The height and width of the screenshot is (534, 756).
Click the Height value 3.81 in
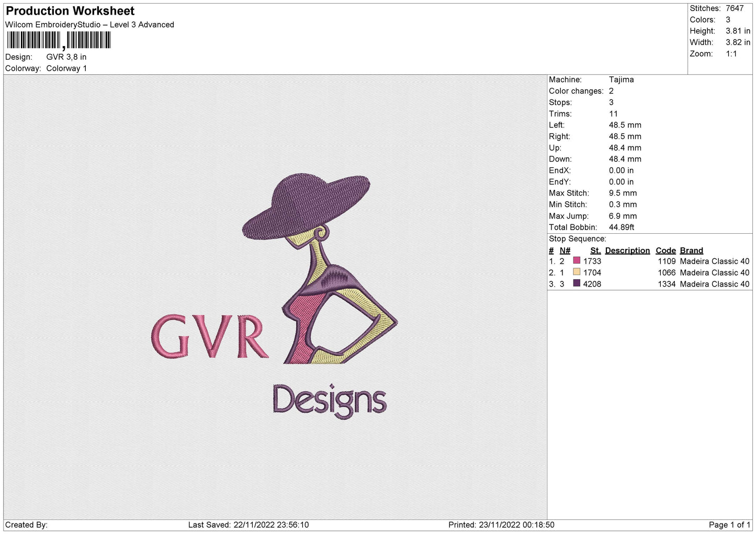[x=738, y=31]
